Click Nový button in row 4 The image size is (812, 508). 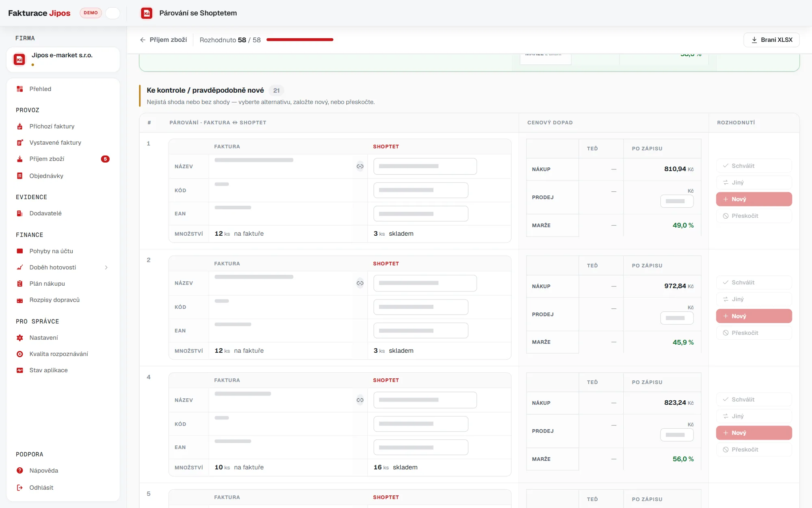(754, 433)
